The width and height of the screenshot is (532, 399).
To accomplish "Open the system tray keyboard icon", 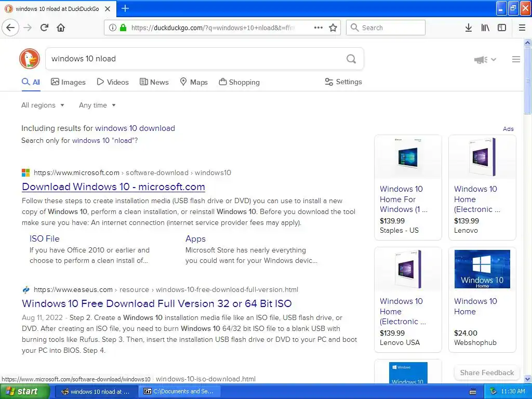I will [473, 392].
